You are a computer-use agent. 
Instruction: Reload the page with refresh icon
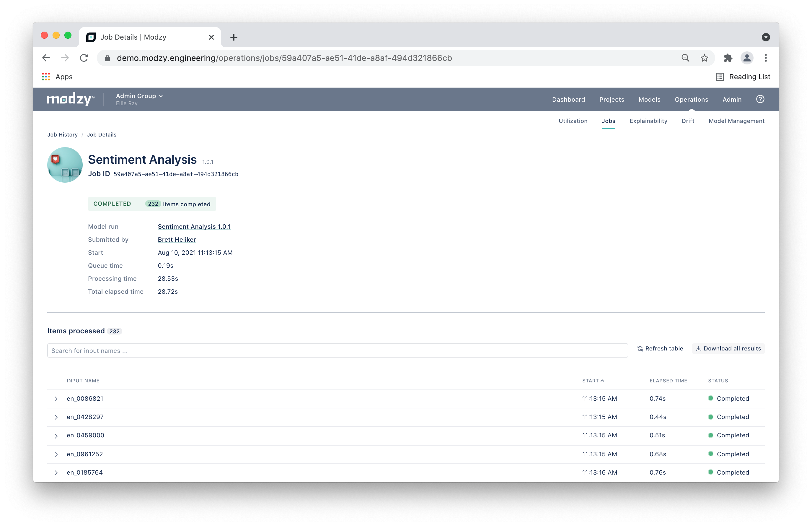click(x=84, y=58)
